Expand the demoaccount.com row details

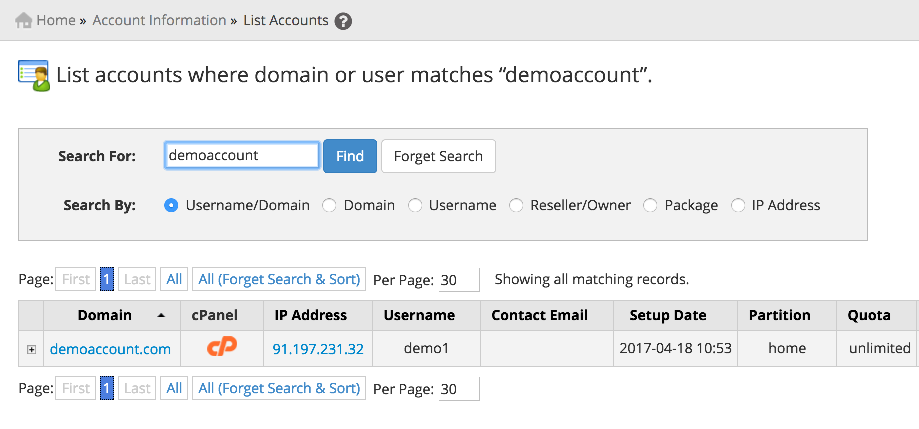click(32, 349)
